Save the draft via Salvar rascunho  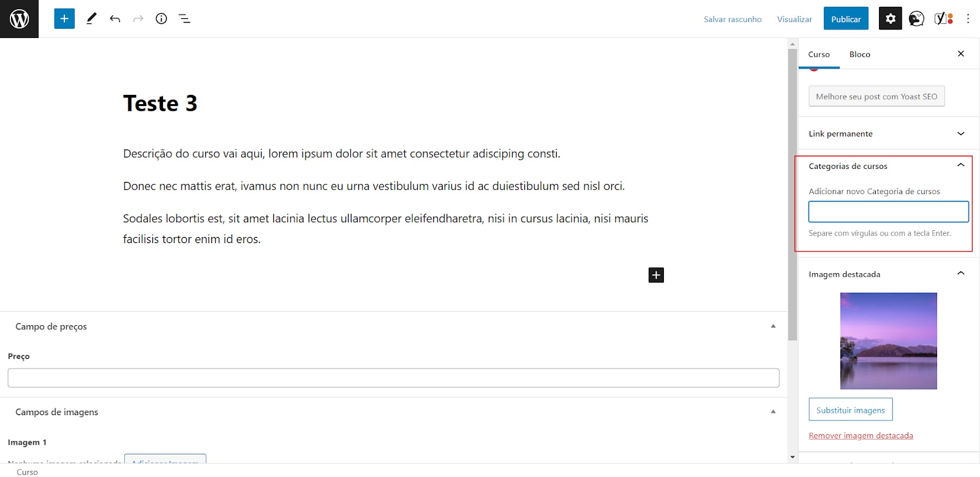pyautogui.click(x=733, y=19)
